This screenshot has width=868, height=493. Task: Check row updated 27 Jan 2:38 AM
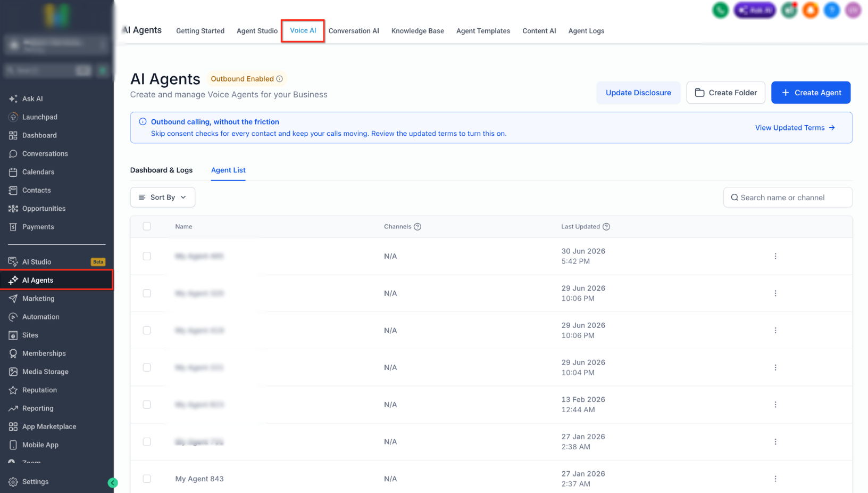[147, 442]
